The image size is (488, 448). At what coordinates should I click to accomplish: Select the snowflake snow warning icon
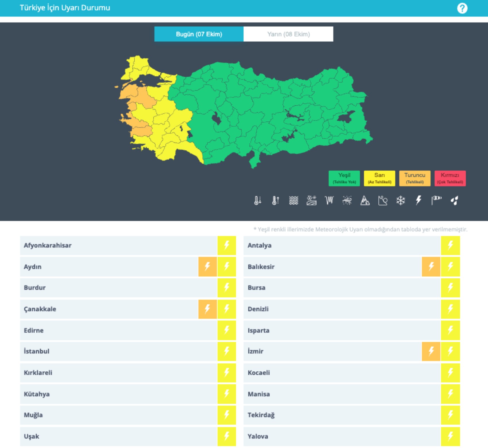point(400,200)
